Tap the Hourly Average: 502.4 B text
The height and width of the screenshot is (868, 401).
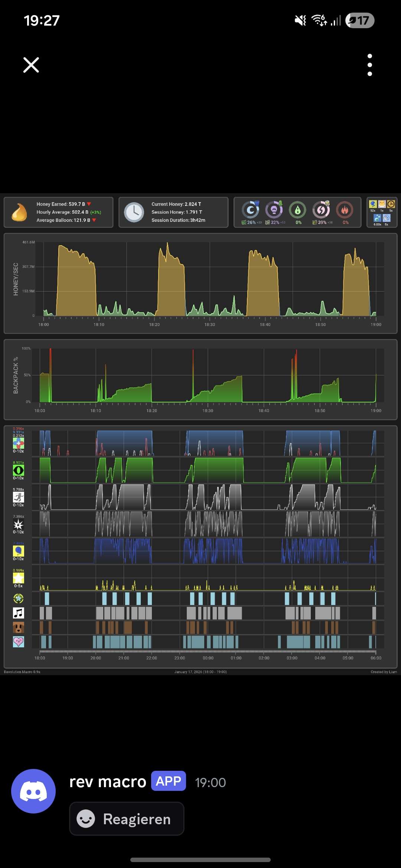62,212
